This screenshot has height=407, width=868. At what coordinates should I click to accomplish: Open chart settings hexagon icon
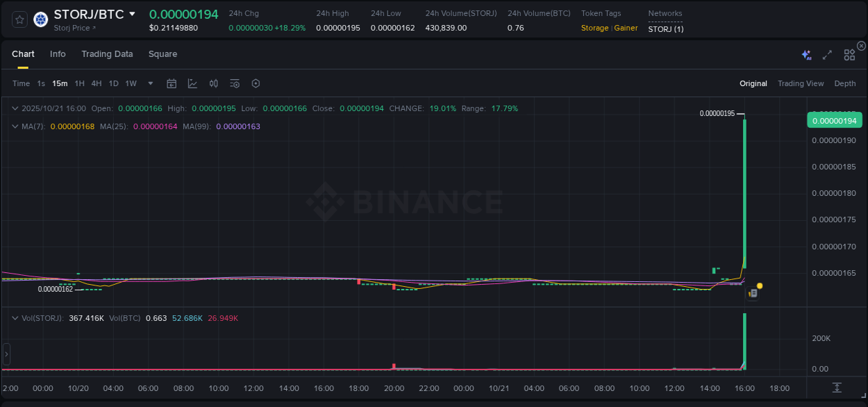[256, 83]
